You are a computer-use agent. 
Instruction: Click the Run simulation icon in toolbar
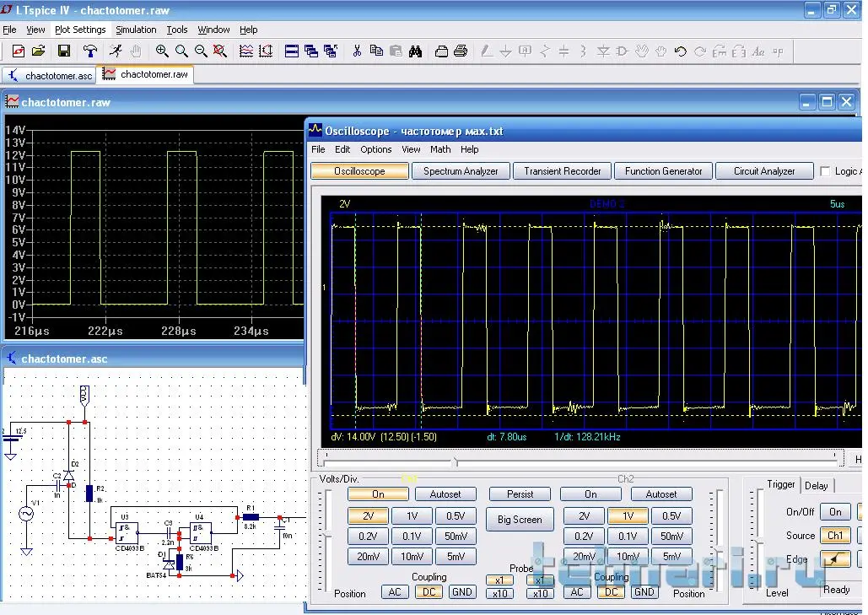tap(117, 51)
